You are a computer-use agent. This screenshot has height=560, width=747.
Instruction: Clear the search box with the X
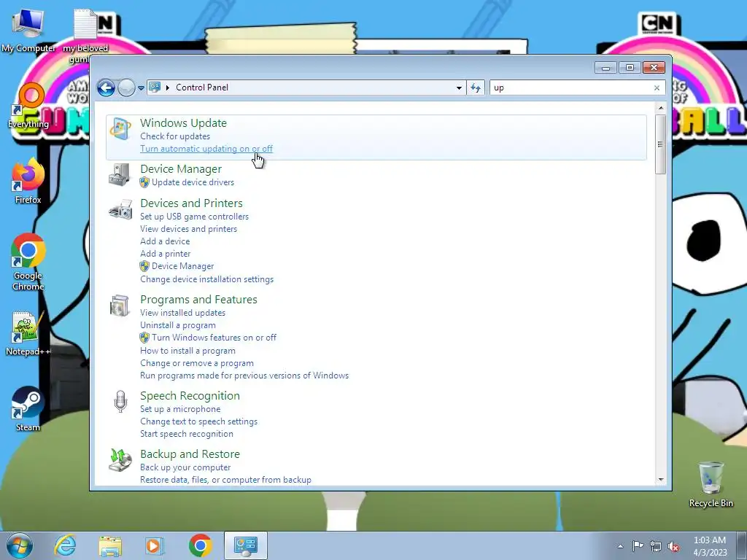pyautogui.click(x=657, y=87)
